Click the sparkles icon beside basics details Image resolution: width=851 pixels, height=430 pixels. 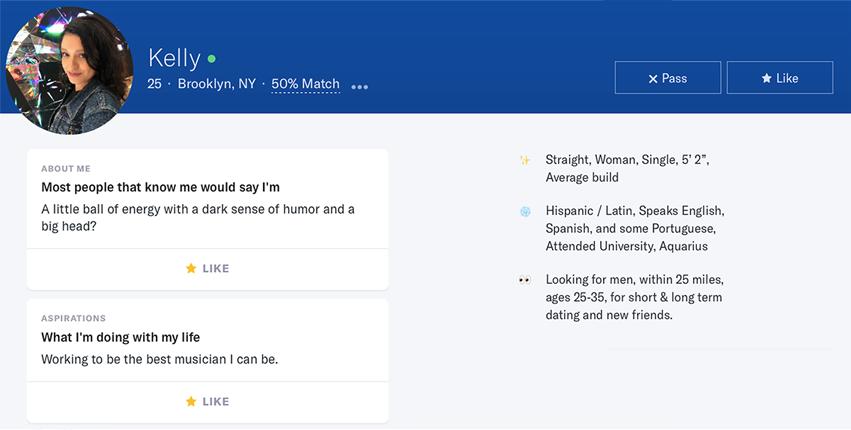click(525, 160)
